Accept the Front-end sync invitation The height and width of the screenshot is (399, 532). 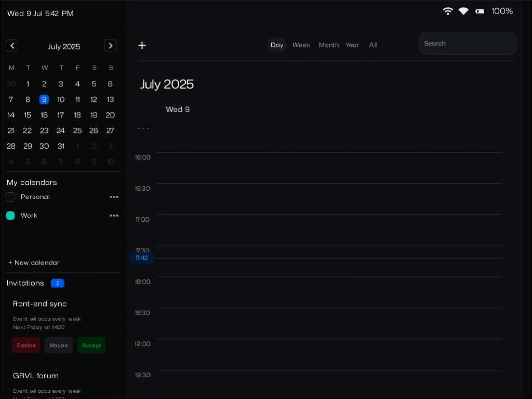(91, 345)
